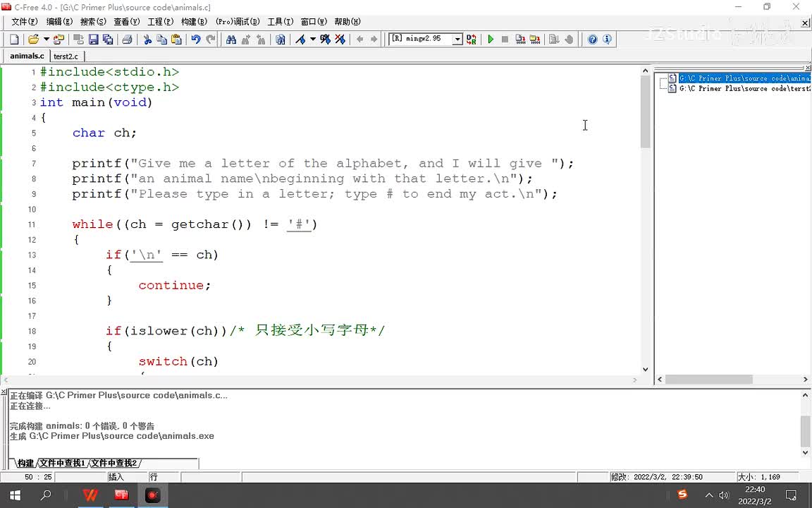
Task: Open the 构建(B) menu
Action: point(195,22)
